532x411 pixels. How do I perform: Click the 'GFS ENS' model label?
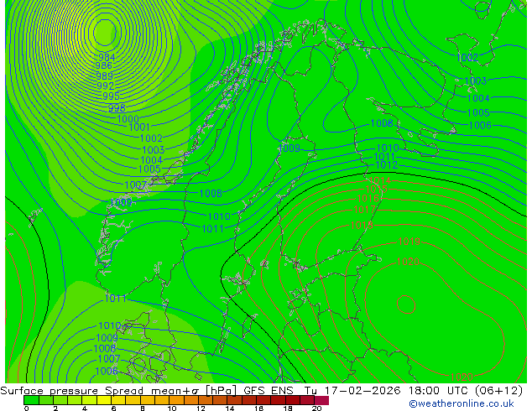pos(269,391)
